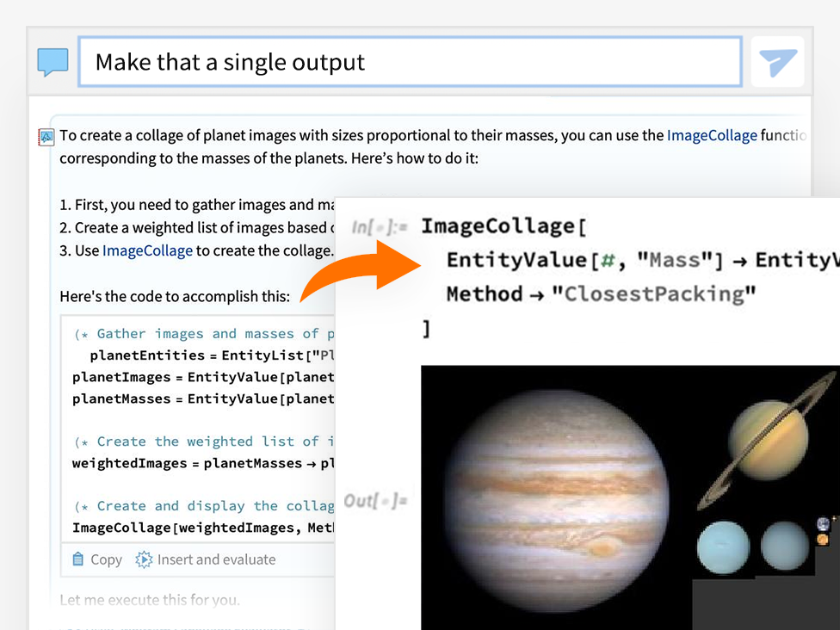This screenshot has height=630, width=840.
Task: Click the chat bubble icon
Action: (x=52, y=62)
